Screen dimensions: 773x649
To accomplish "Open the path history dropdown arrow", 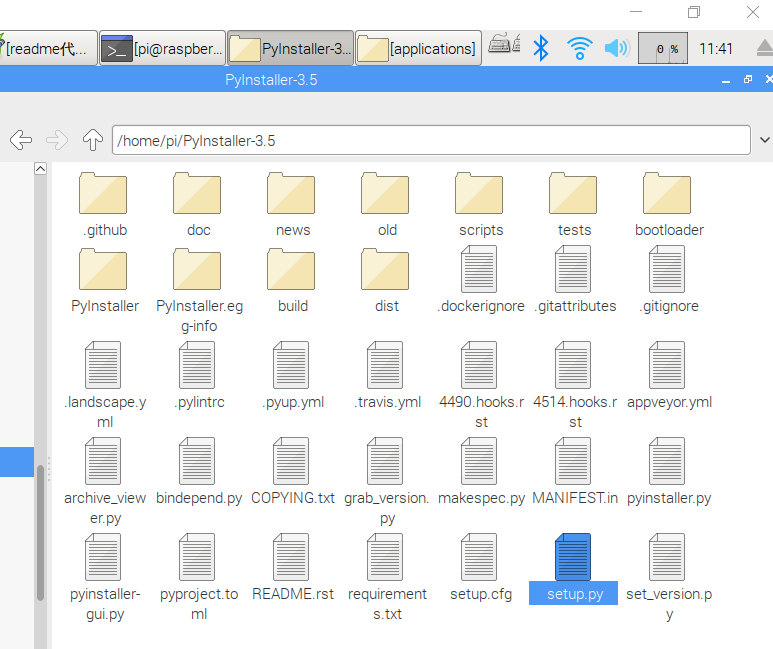I will pyautogui.click(x=764, y=141).
